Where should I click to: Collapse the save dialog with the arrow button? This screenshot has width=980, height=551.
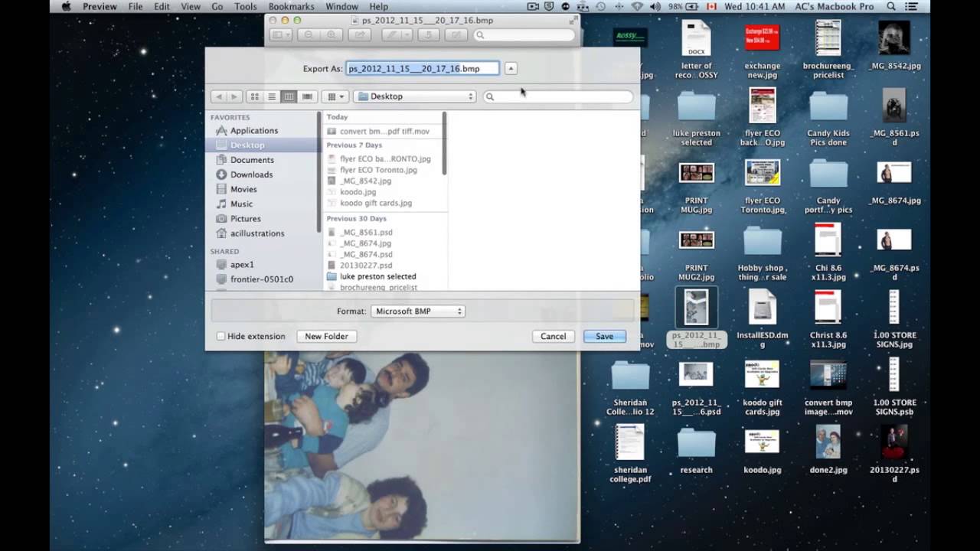tap(511, 68)
